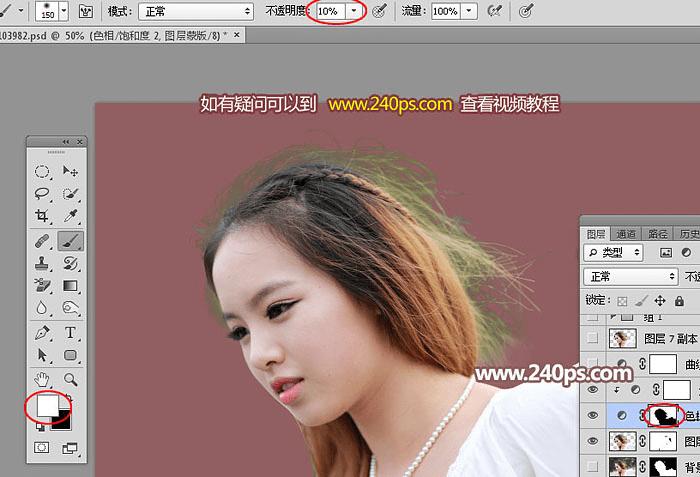The height and width of the screenshot is (477, 700).
Task: Switch to the 路径 tab
Action: 657,234
